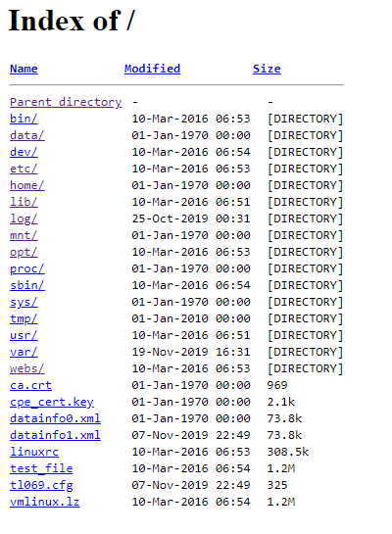Browse the log/ directory
The width and height of the screenshot is (392, 534).
pos(24,218)
